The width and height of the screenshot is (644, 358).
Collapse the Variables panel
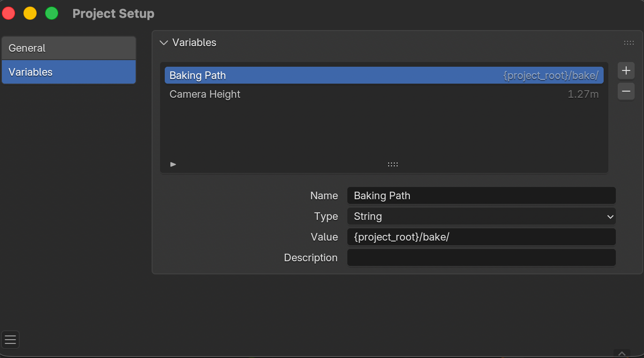(164, 43)
